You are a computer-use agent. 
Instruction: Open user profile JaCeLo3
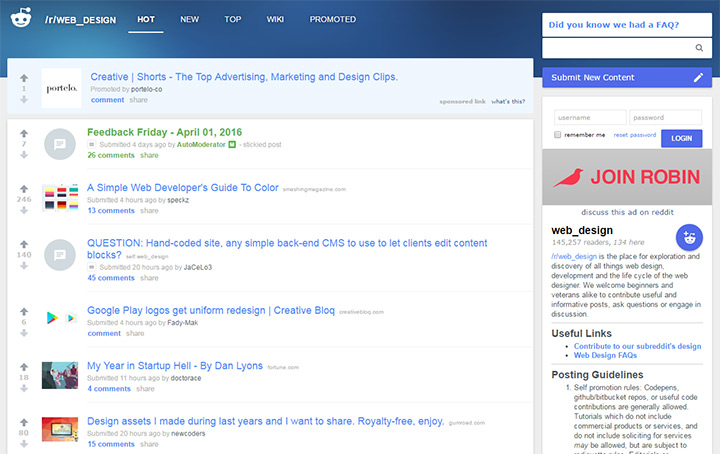click(198, 267)
